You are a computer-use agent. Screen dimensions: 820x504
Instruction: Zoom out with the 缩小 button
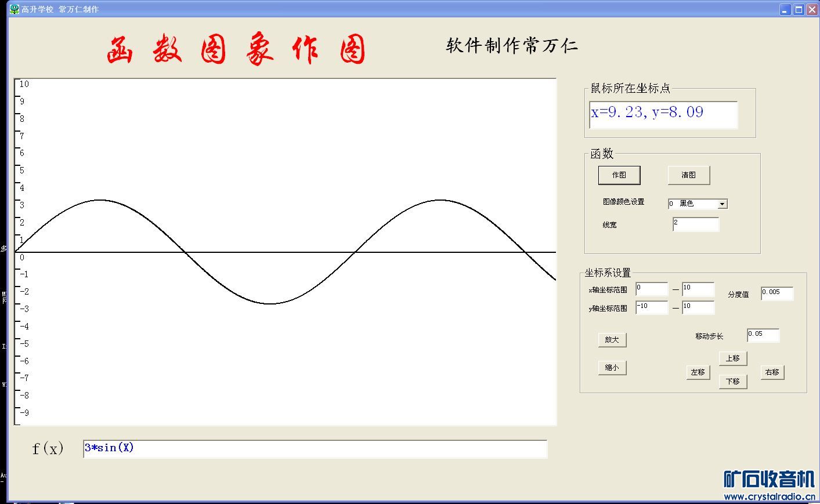click(x=612, y=368)
